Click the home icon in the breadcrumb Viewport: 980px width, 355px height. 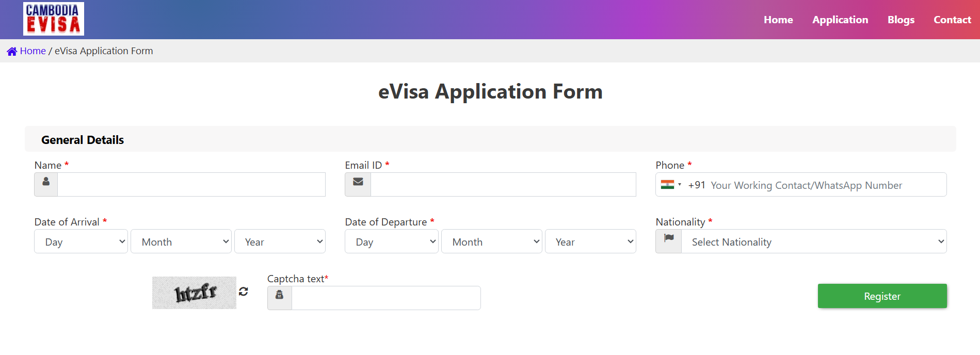[12, 52]
